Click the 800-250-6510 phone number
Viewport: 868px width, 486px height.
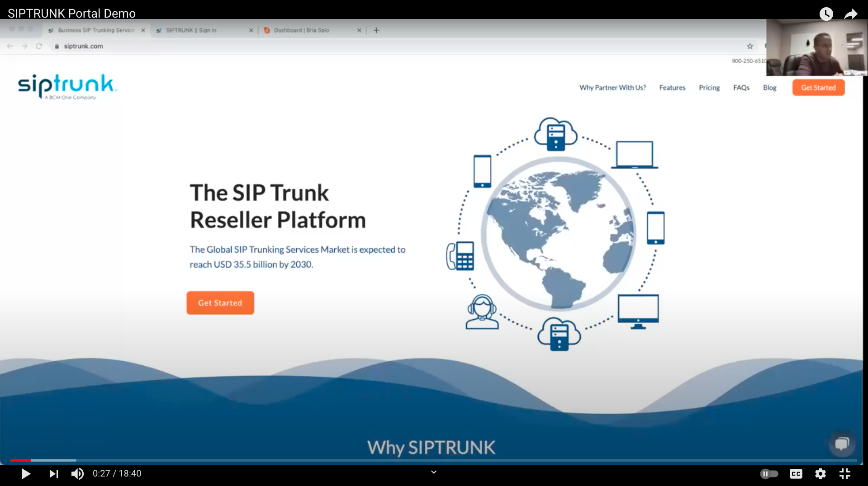(749, 61)
